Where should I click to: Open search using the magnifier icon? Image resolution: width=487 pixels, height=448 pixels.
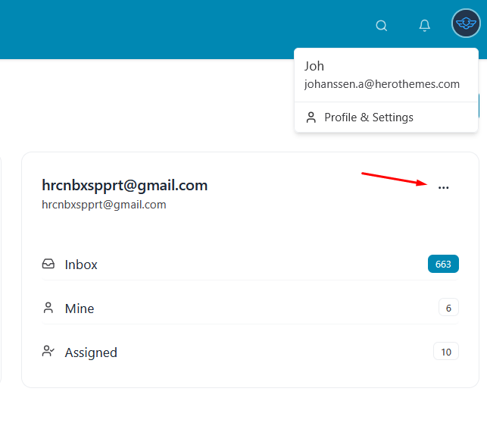tap(382, 26)
